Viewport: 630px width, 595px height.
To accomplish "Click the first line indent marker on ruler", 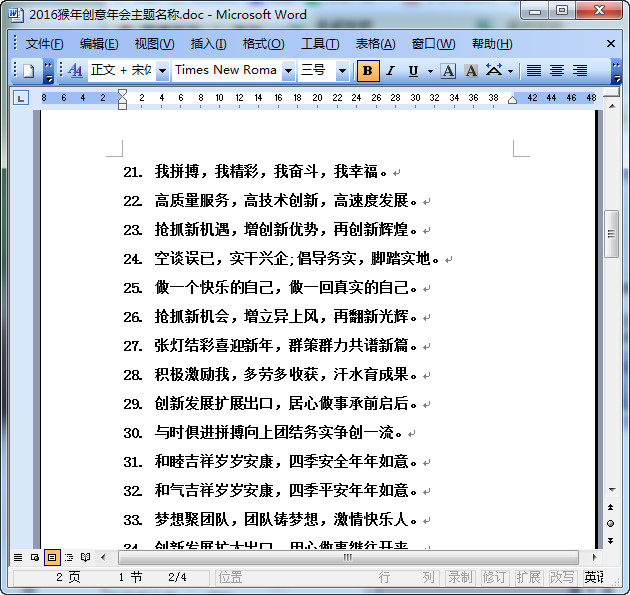I will click(123, 94).
